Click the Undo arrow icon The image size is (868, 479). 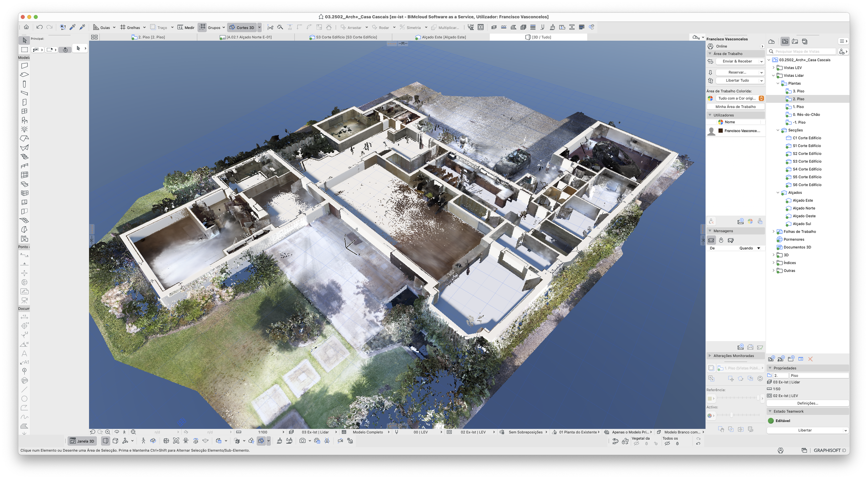[40, 27]
